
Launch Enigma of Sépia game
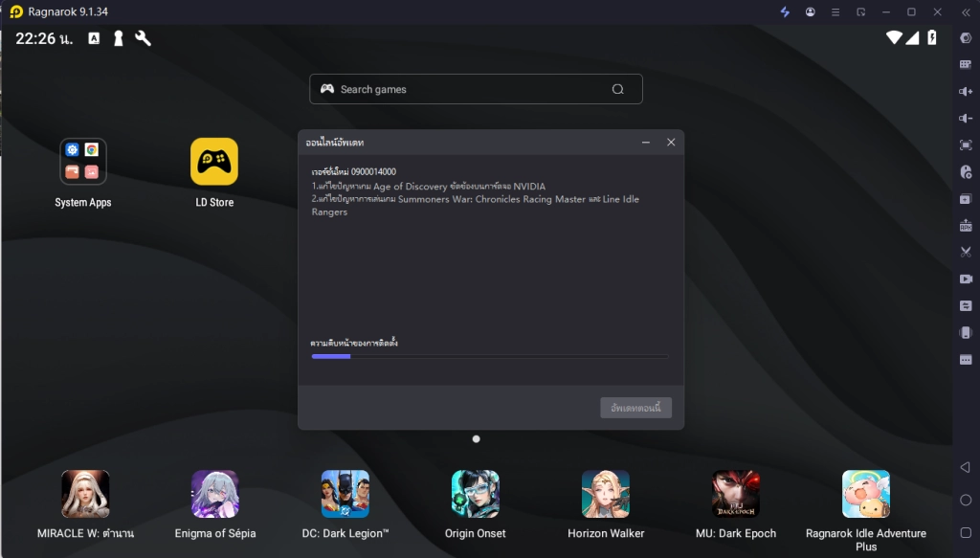pyautogui.click(x=215, y=494)
